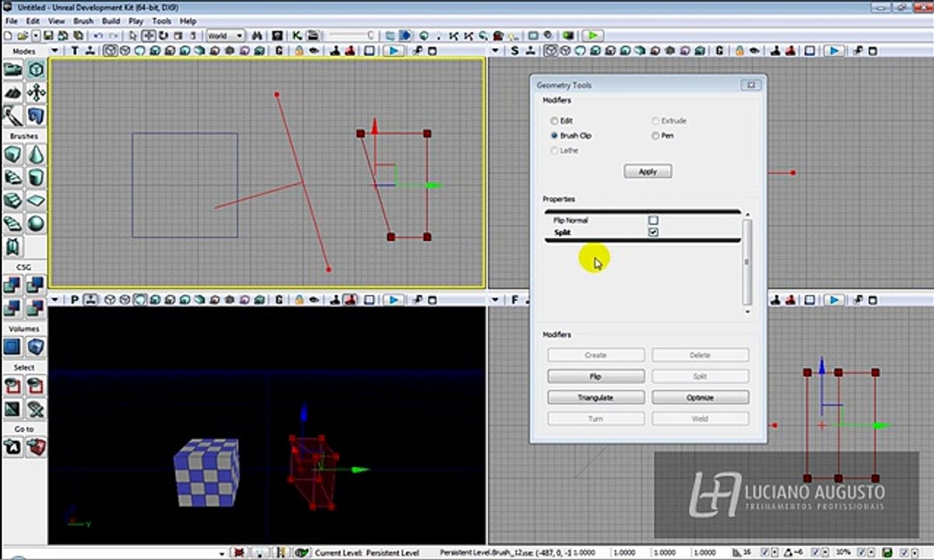The width and height of the screenshot is (934, 560).
Task: Select the Cylinder brush
Action: click(36, 177)
